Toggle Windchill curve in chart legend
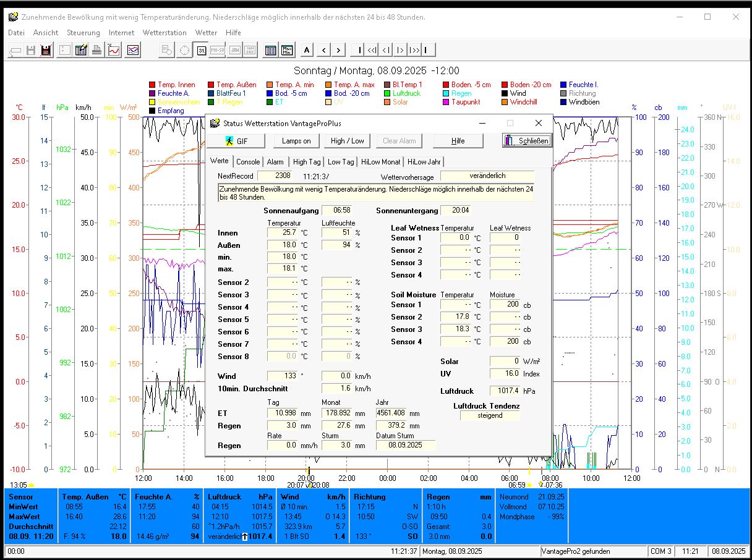This screenshot has height=560, width=752. click(x=523, y=102)
